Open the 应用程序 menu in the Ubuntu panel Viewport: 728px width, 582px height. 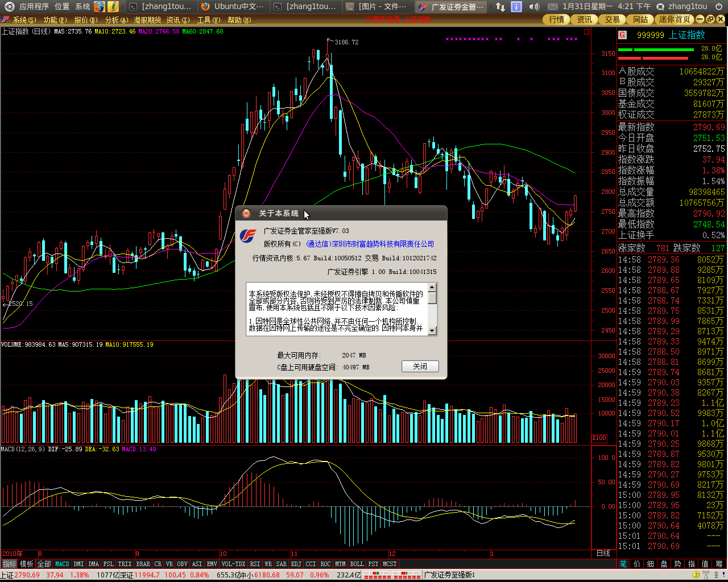tap(34, 6)
